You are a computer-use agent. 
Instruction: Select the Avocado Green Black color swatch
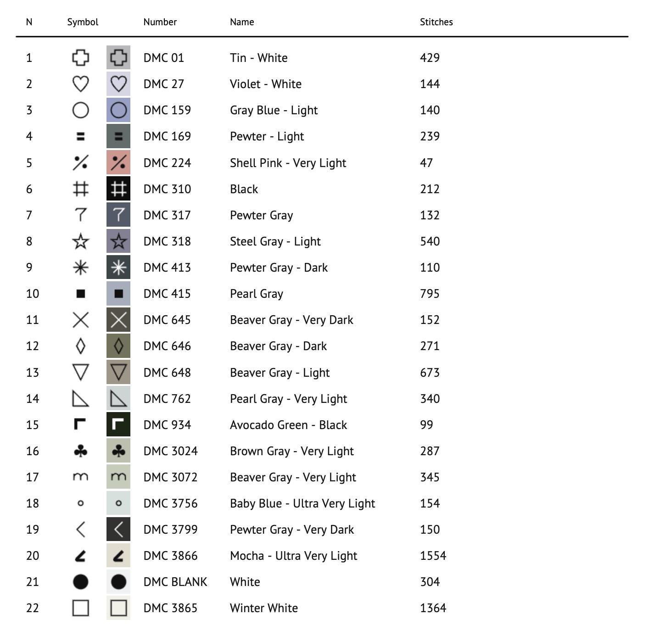click(x=118, y=424)
